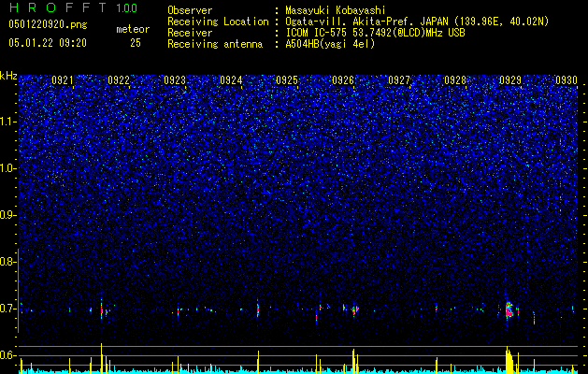Click the 0928 time marker
This screenshot has height=374, width=588.
tap(455, 80)
